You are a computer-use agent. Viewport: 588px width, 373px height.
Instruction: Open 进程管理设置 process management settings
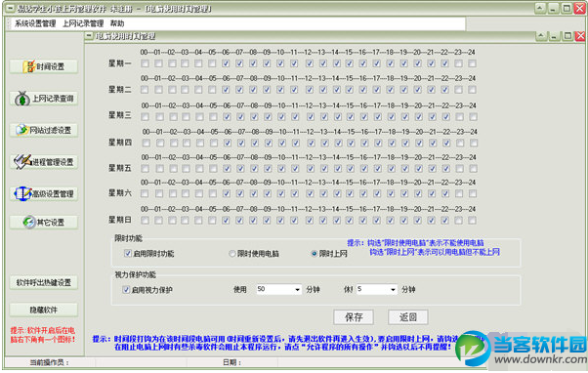[x=44, y=162]
